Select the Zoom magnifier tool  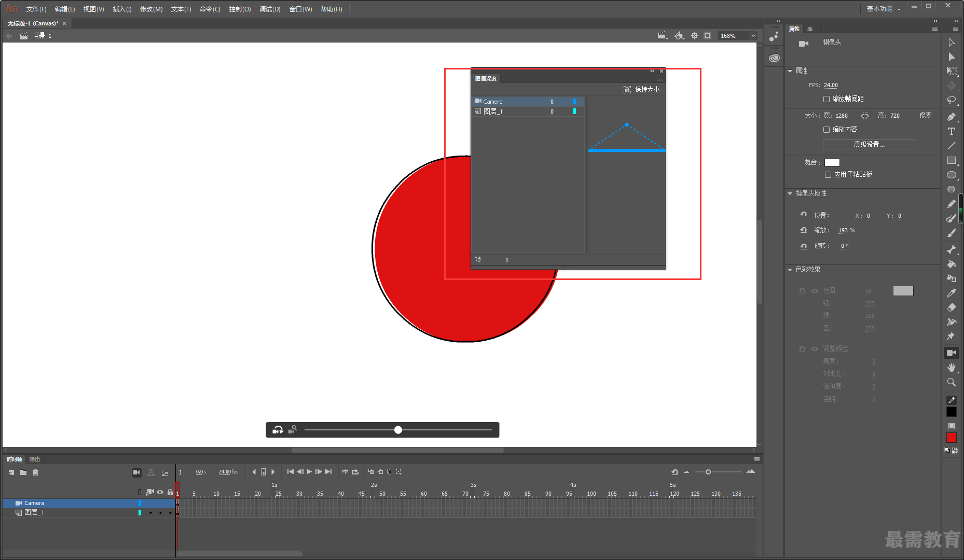[x=951, y=382]
